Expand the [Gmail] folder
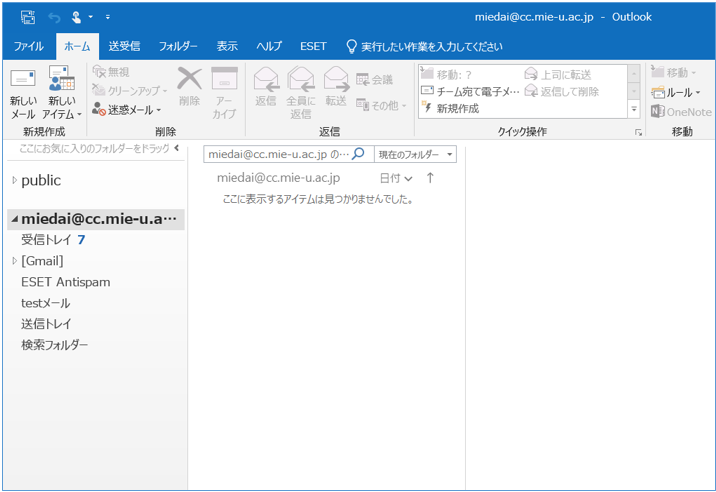 point(14,261)
